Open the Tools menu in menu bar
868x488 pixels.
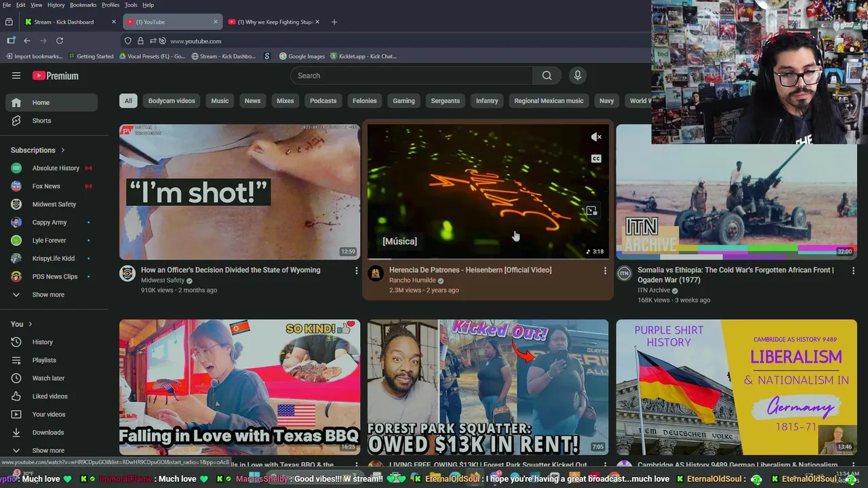point(131,5)
